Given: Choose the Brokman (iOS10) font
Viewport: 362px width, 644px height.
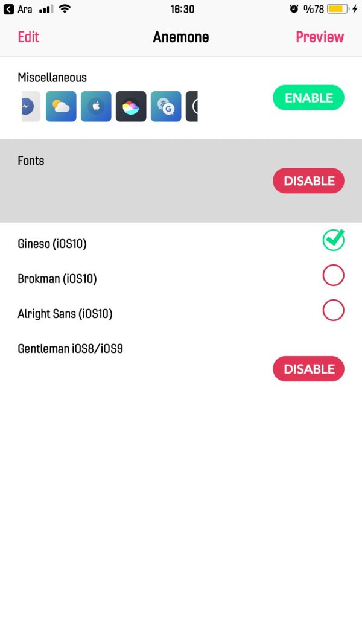Looking at the screenshot, I should pos(333,275).
